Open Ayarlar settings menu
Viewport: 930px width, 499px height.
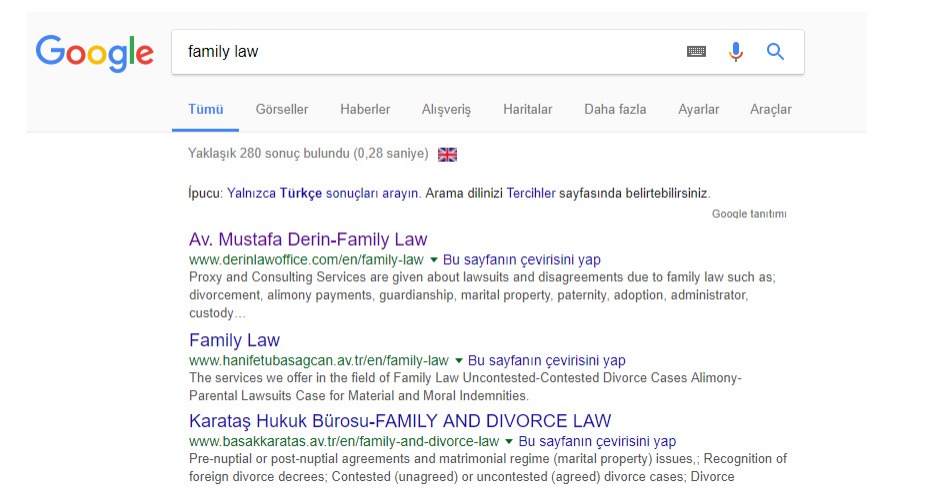point(698,110)
